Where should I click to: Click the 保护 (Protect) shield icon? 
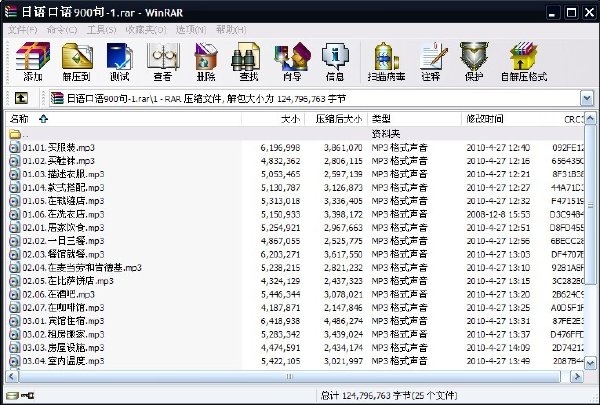pyautogui.click(x=474, y=61)
